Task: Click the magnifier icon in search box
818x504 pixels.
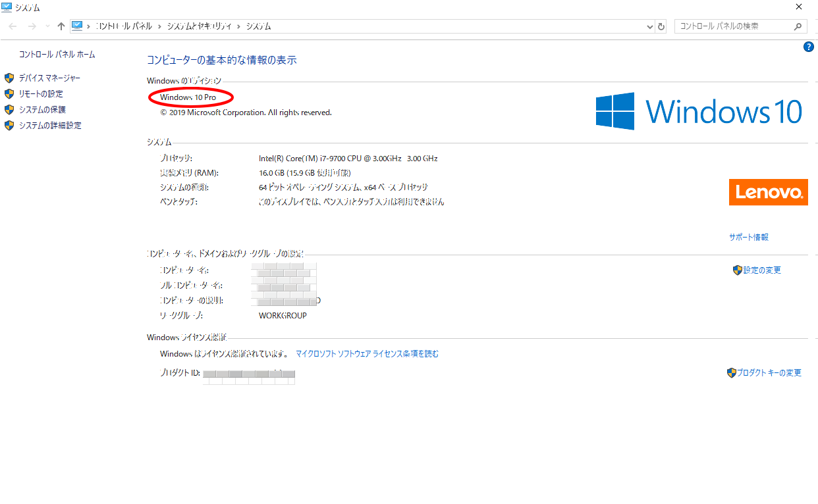Action: point(798,26)
